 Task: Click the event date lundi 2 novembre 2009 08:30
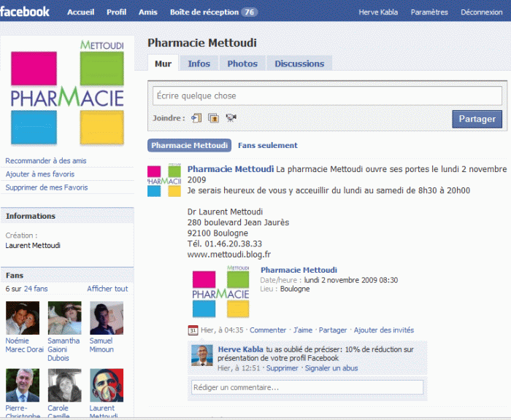(350, 280)
